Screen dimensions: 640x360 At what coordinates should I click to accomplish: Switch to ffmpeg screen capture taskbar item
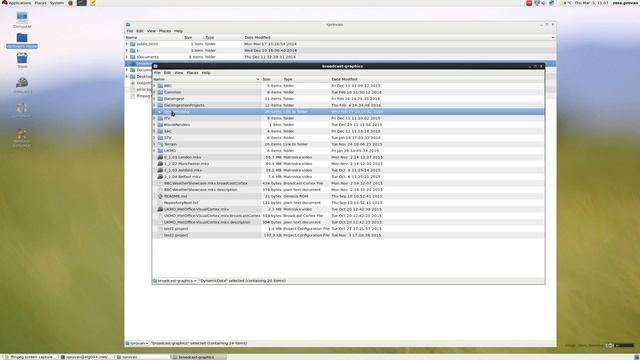[x=30, y=357]
